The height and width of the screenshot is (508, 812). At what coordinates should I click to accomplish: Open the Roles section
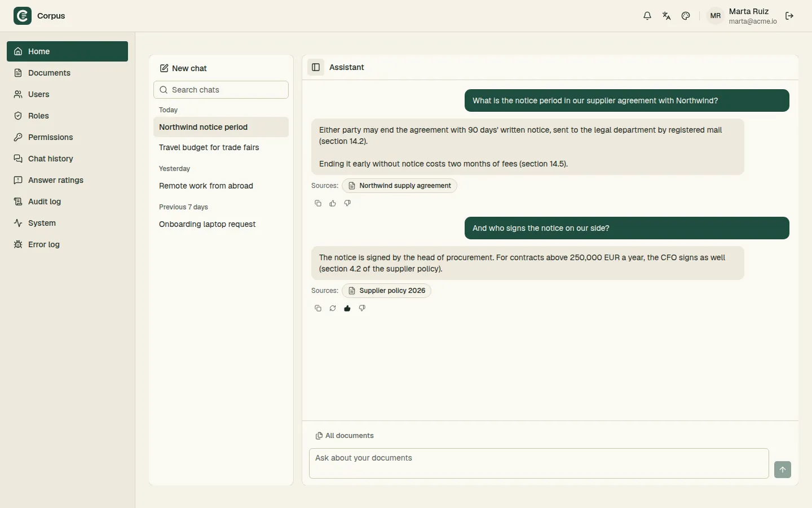pos(67,116)
